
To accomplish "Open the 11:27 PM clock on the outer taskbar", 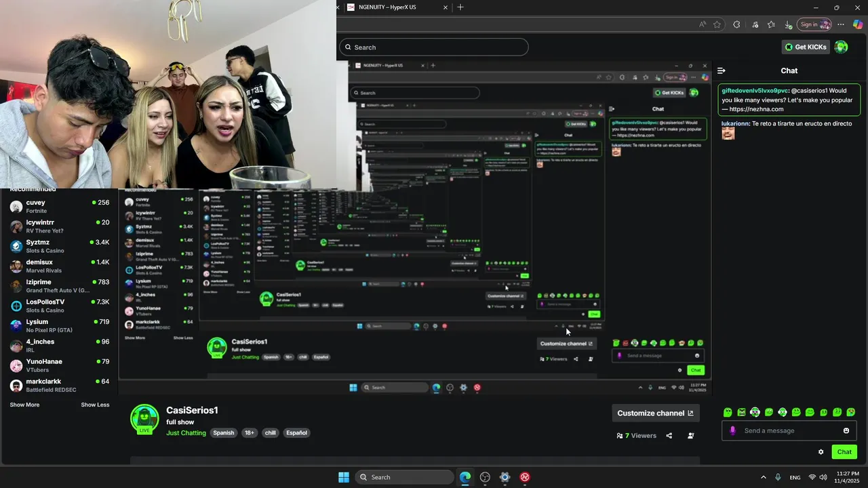I will coord(848,477).
